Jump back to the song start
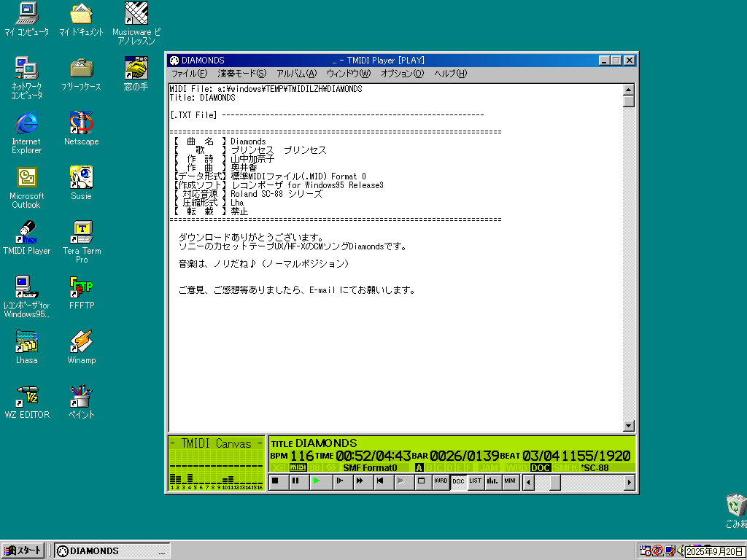The image size is (747, 560). pyautogui.click(x=379, y=481)
